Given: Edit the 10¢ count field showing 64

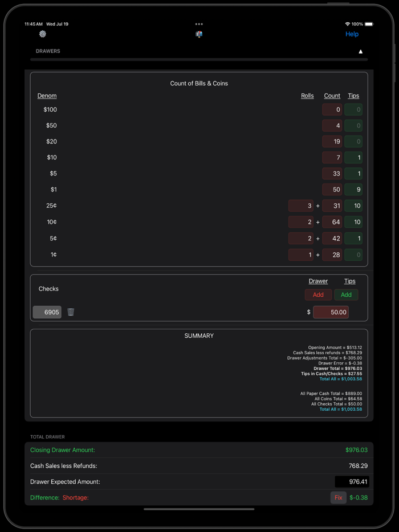Looking at the screenshot, I should [x=332, y=222].
